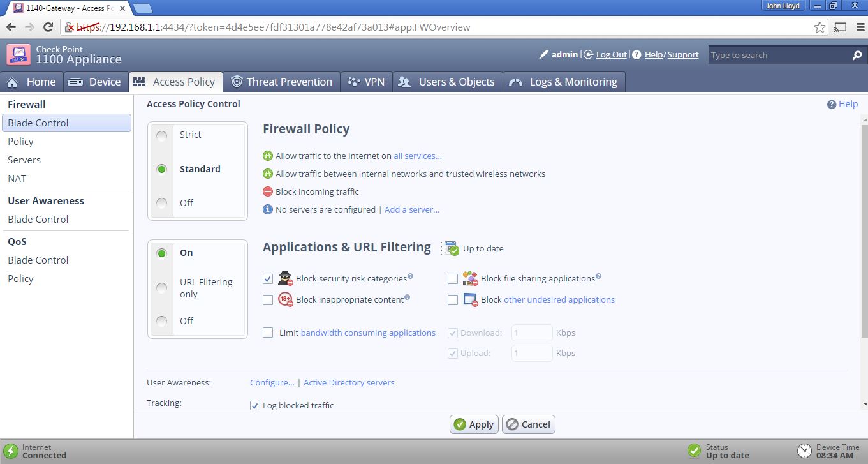Click the help tooltip beside inappropriate content
868x464 pixels.
point(407,297)
